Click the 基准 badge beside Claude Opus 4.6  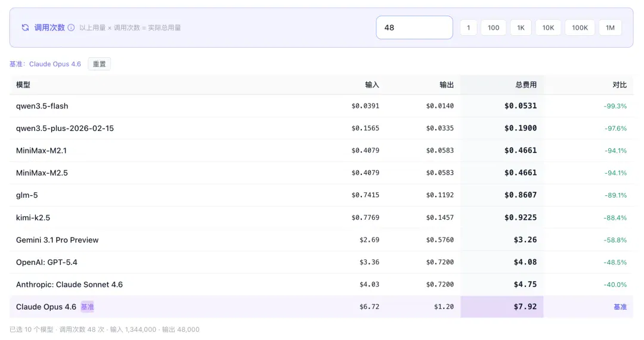click(87, 307)
